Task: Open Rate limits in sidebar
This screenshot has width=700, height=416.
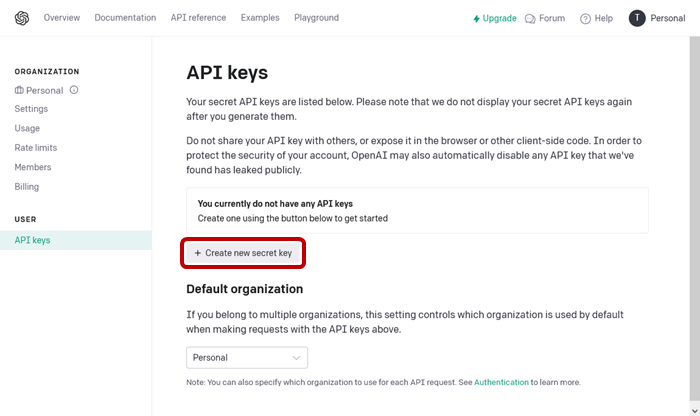Action: (36, 148)
